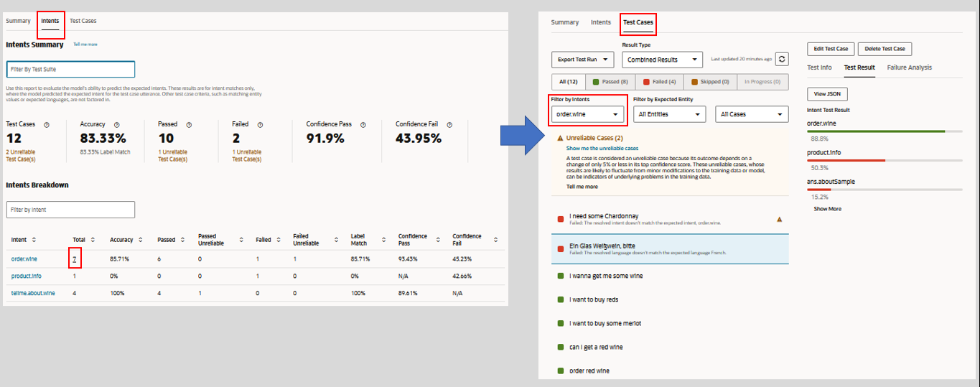Click the order.wine green confidence bar

(x=876, y=131)
